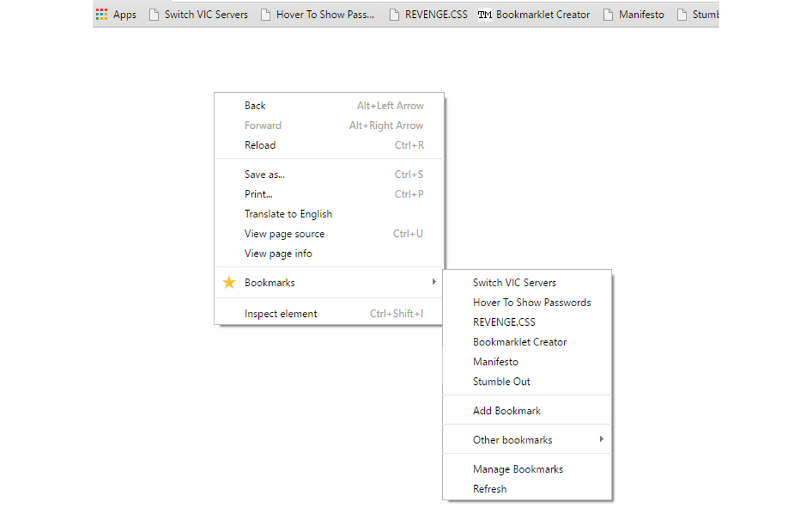Choose Print... in the context menu

coord(329,194)
